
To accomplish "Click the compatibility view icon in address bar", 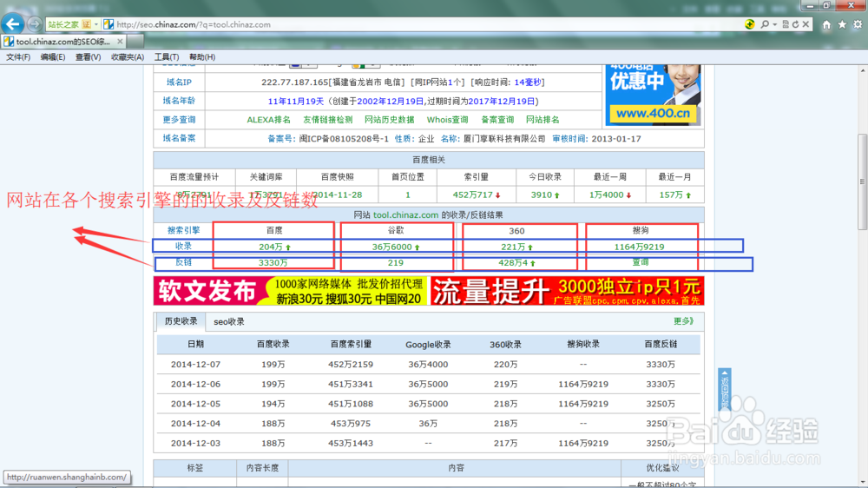I will click(786, 24).
